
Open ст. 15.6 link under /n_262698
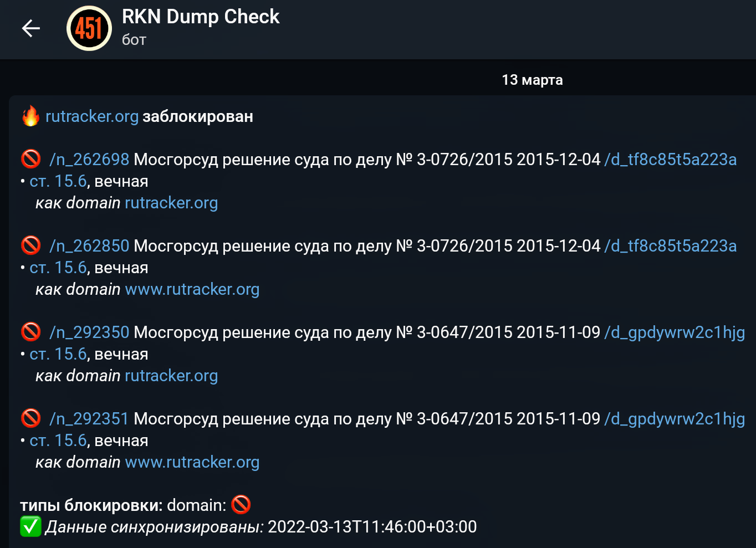coord(58,181)
